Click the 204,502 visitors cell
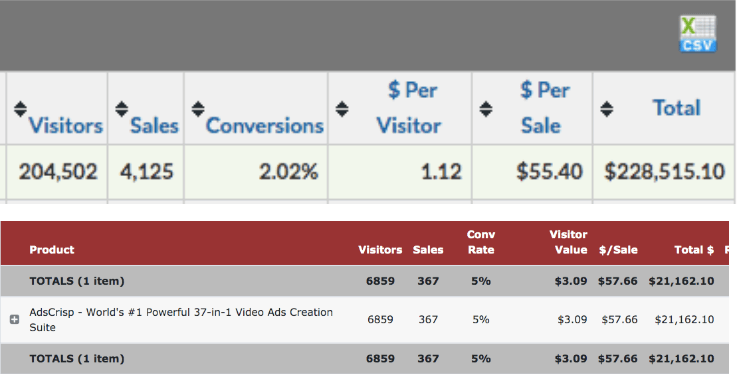The height and width of the screenshot is (374, 737). [x=57, y=171]
